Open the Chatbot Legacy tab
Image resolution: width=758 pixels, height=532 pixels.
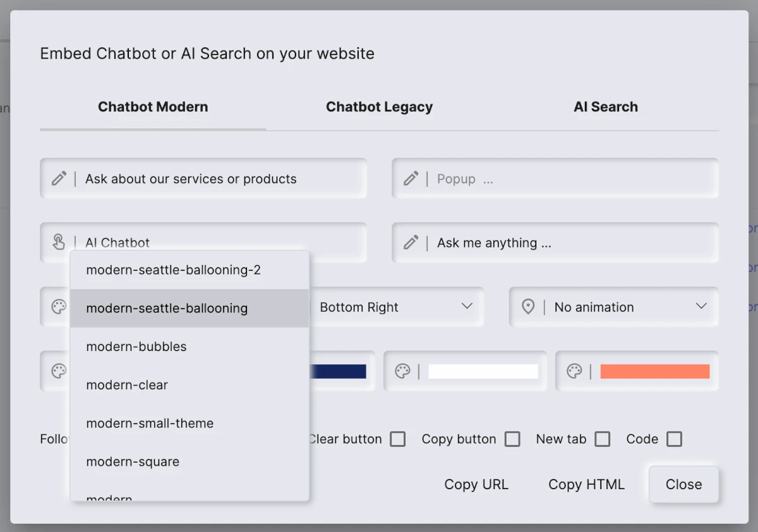pos(379,107)
